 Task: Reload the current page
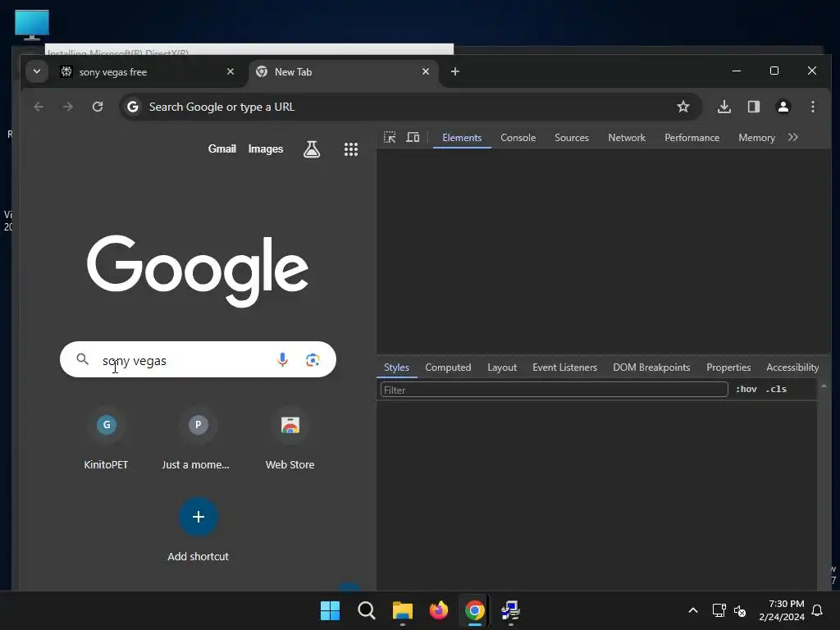[x=98, y=107]
